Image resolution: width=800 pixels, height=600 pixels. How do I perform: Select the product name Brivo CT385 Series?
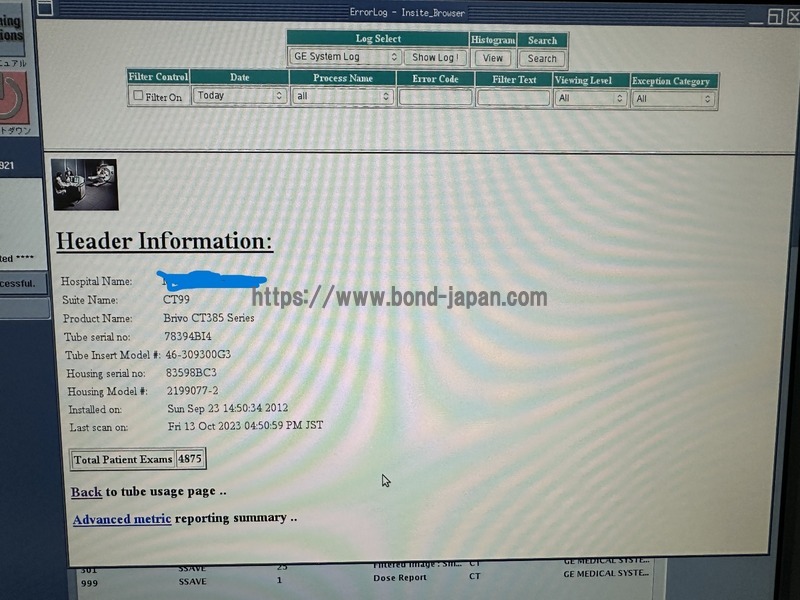(x=209, y=318)
